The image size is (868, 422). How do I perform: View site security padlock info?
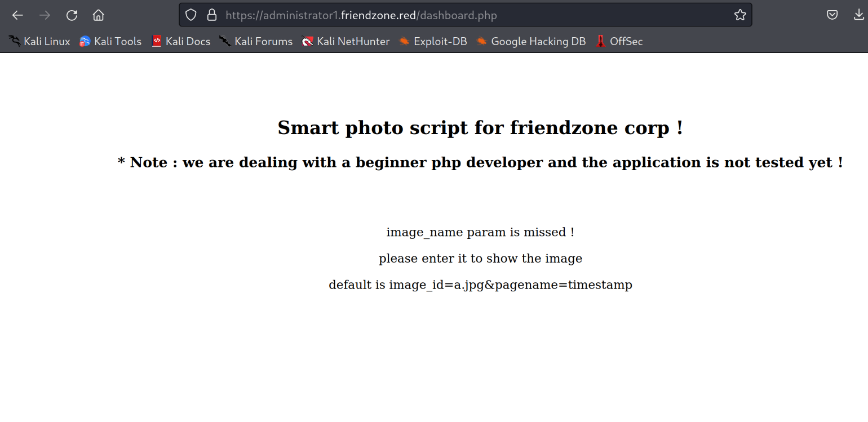pyautogui.click(x=212, y=15)
